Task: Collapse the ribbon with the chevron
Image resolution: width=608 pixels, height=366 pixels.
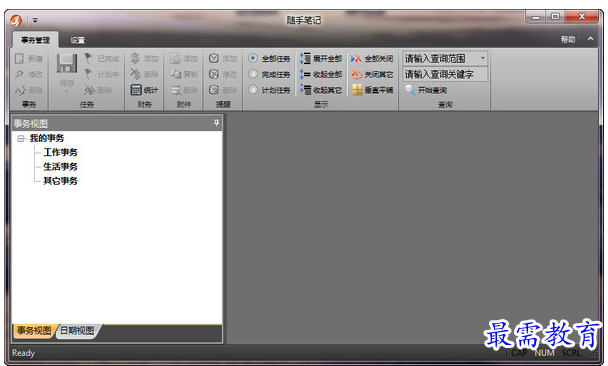Action: click(590, 39)
